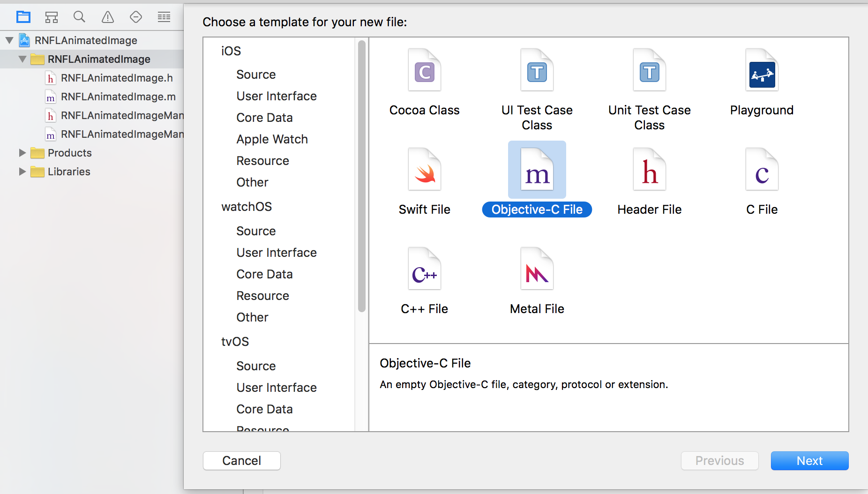Choose Core Data under watchOS

pos(264,274)
